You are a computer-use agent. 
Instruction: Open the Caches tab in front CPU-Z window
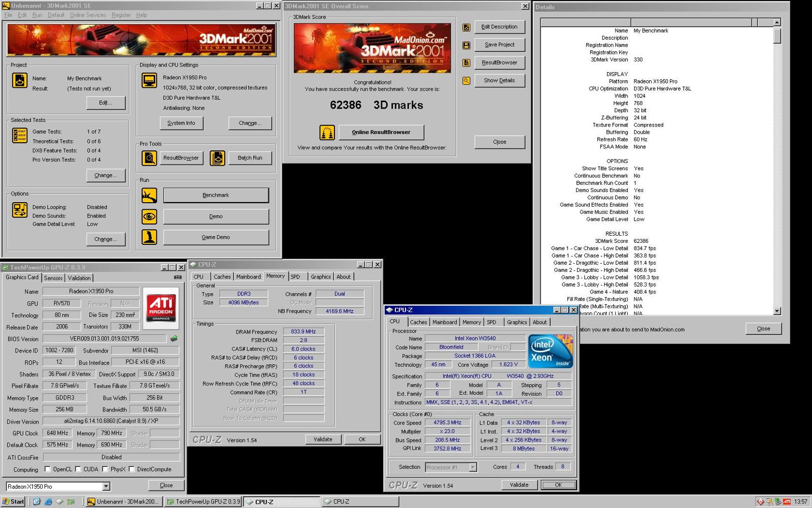point(418,322)
